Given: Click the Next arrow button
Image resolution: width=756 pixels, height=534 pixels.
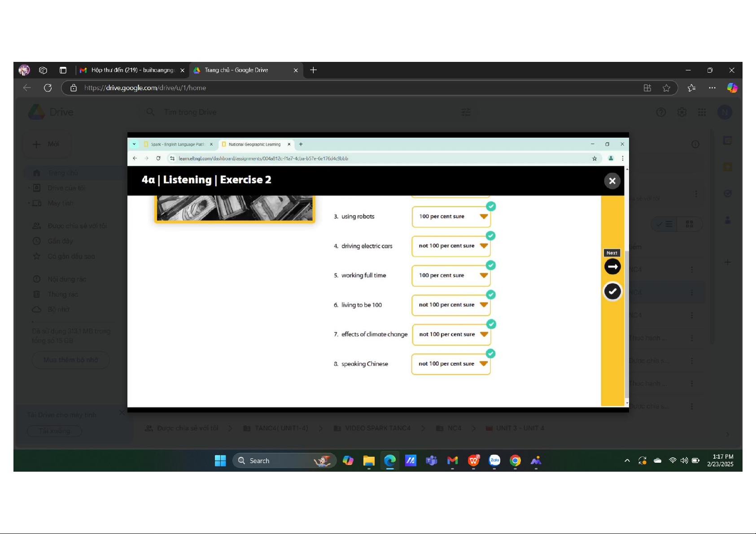Looking at the screenshot, I should pyautogui.click(x=612, y=266).
